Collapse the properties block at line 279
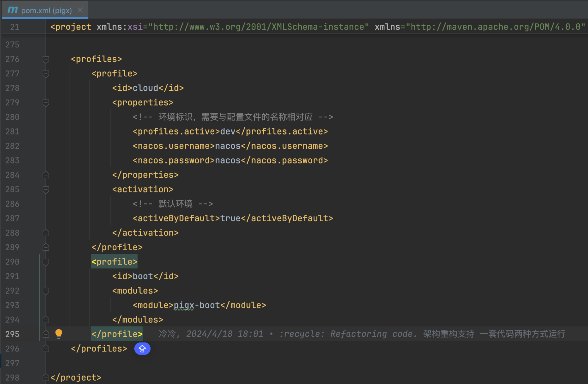 46,103
